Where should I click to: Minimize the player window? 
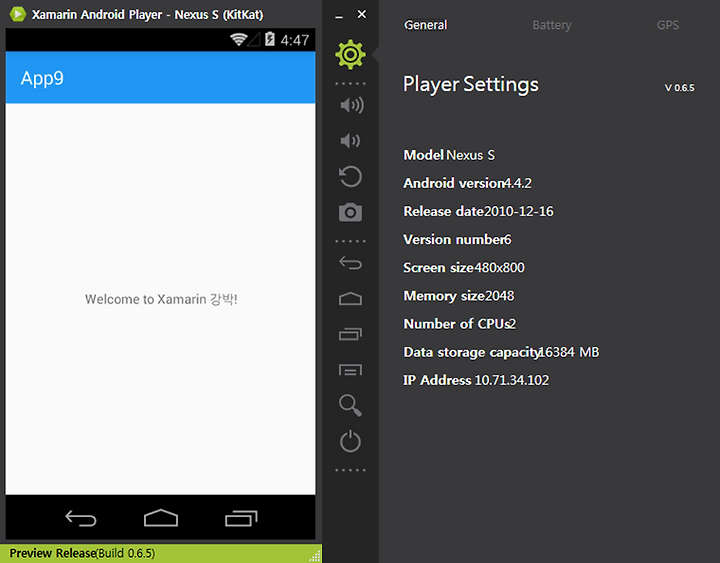tap(339, 15)
